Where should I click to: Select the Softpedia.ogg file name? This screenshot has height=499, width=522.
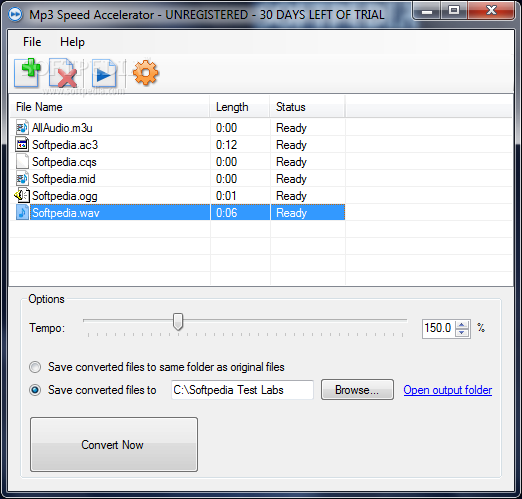[65, 196]
